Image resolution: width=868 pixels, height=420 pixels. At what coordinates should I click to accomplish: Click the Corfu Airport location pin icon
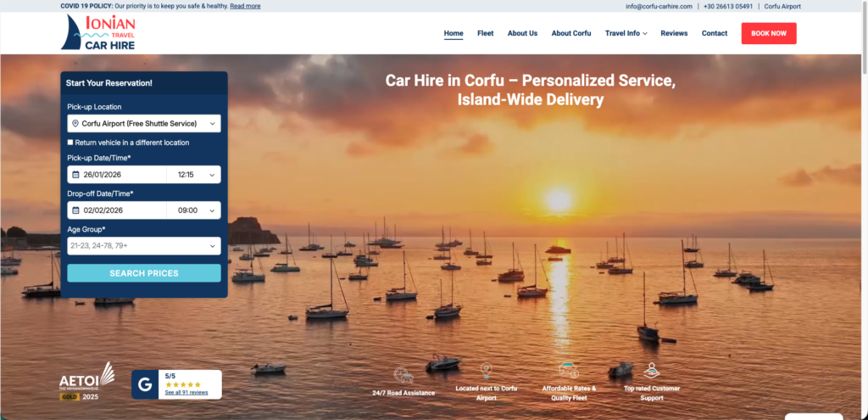coord(486,371)
